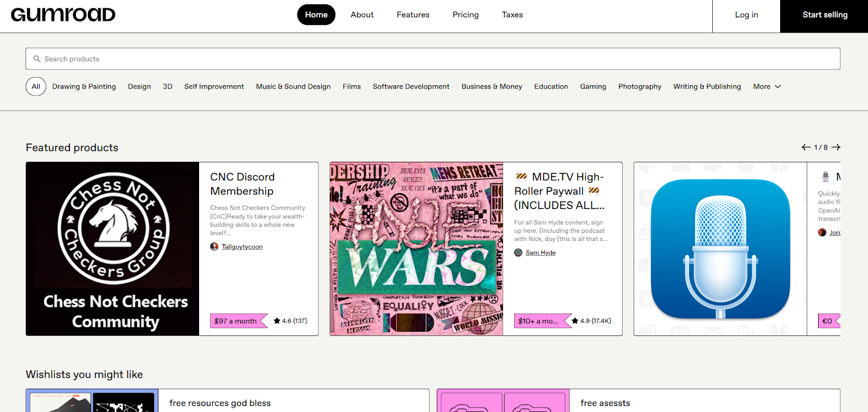Visit Tallguytycoon's creator profile link
The image size is (868, 412).
tap(242, 247)
